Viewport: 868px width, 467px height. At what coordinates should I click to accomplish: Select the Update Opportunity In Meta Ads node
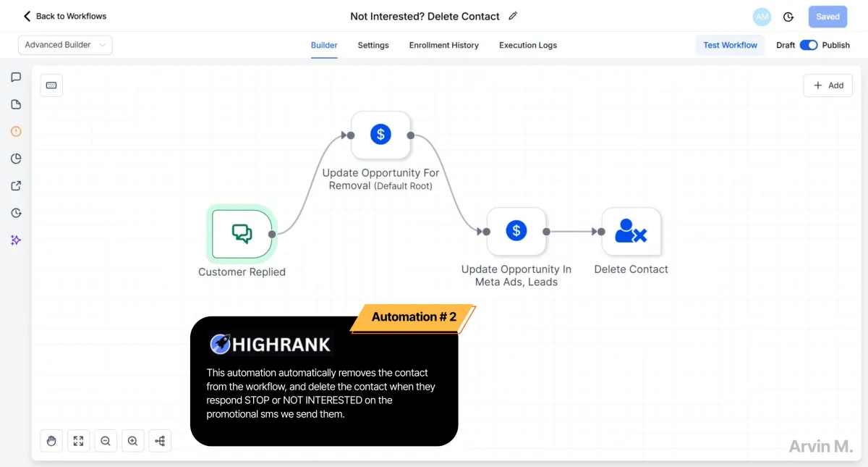[x=516, y=232]
